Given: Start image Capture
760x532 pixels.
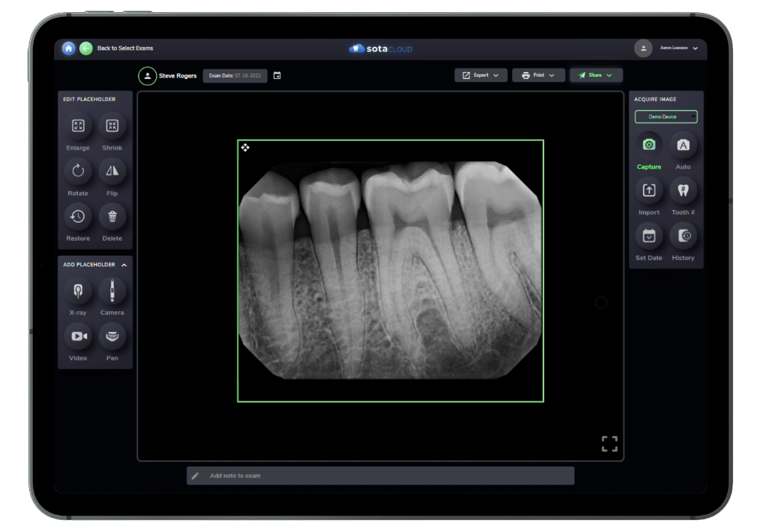Looking at the screenshot, I should [x=649, y=144].
